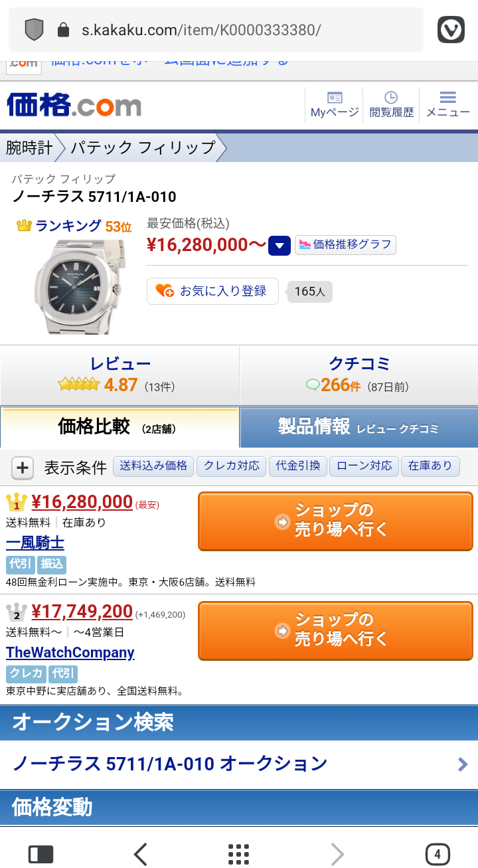Image resolution: width=478 pixels, height=868 pixels.
Task: Switch to the 製品情報 tab
Action: pos(358,427)
